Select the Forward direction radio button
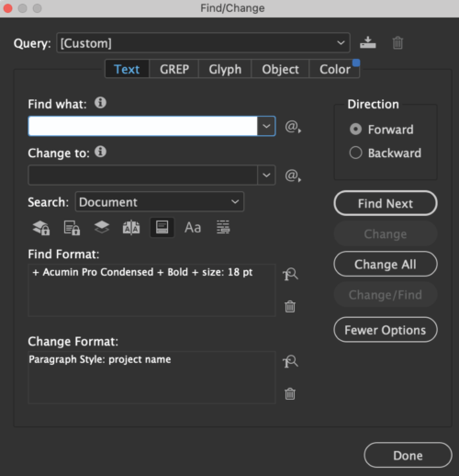459x476 pixels. coord(355,130)
